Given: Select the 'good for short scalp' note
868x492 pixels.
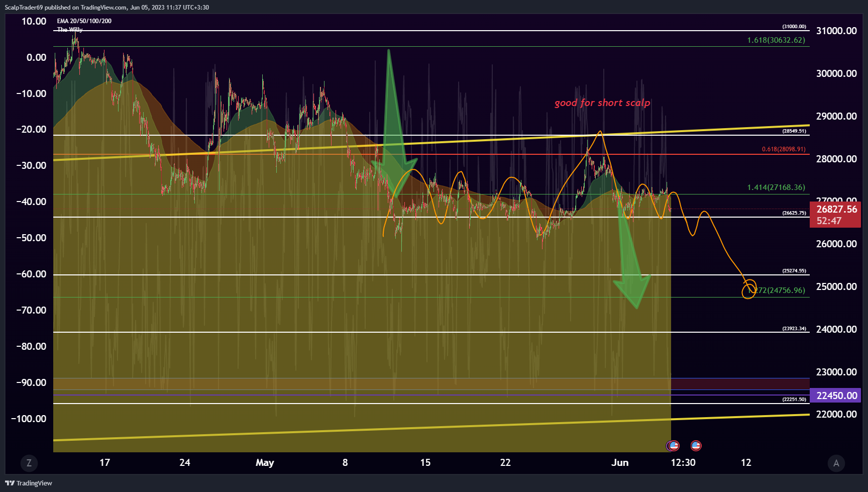Looking at the screenshot, I should [602, 103].
